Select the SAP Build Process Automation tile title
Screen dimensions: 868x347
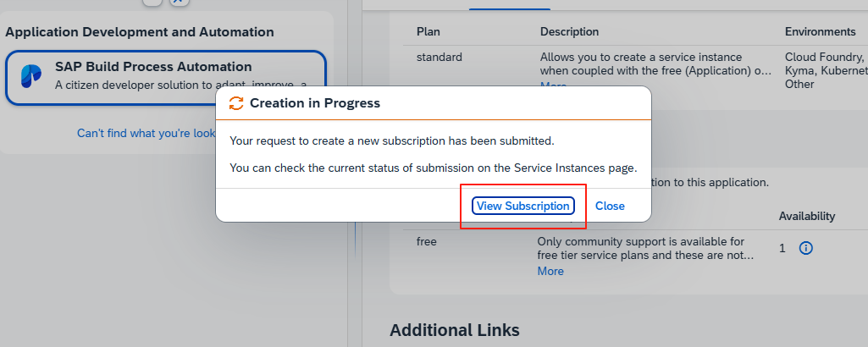point(153,67)
